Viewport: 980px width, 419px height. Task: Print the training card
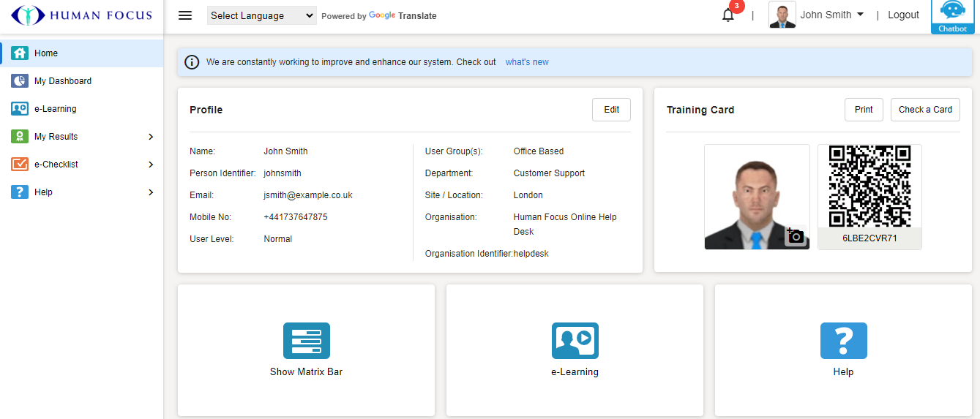click(x=864, y=110)
